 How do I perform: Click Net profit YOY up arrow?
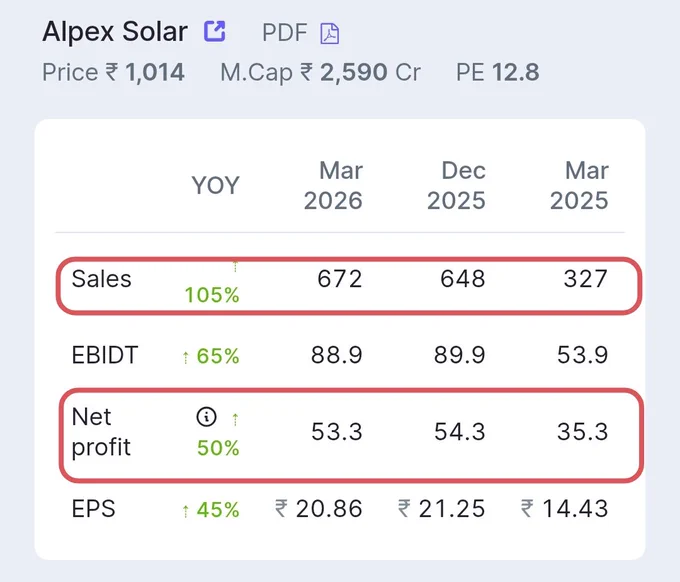point(235,419)
